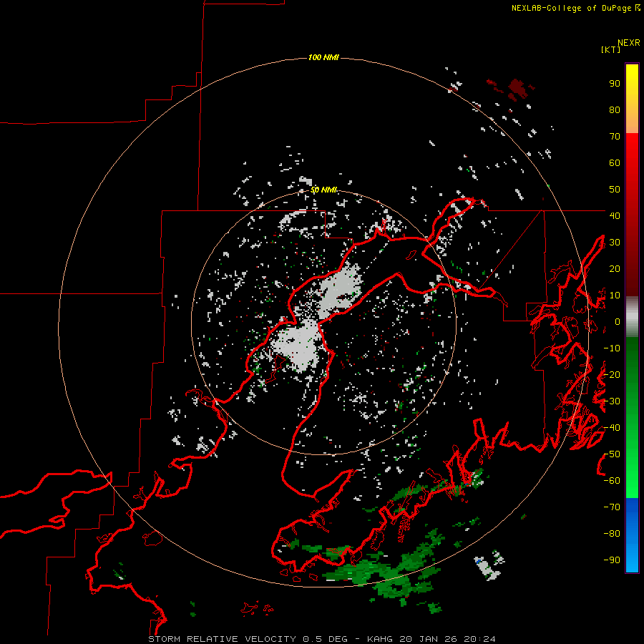This screenshot has width=644, height=644.
Task: Click the -80 value on velocity scale
Action: (612, 534)
